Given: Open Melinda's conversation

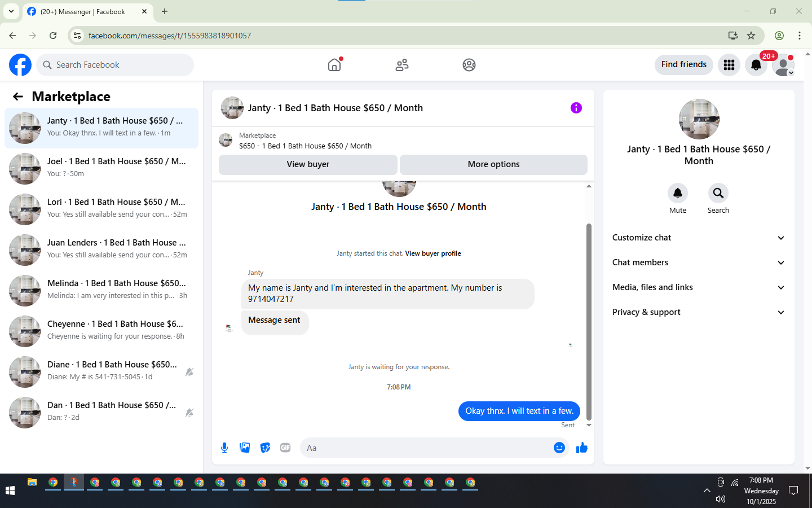Looking at the screenshot, I should click(x=101, y=291).
